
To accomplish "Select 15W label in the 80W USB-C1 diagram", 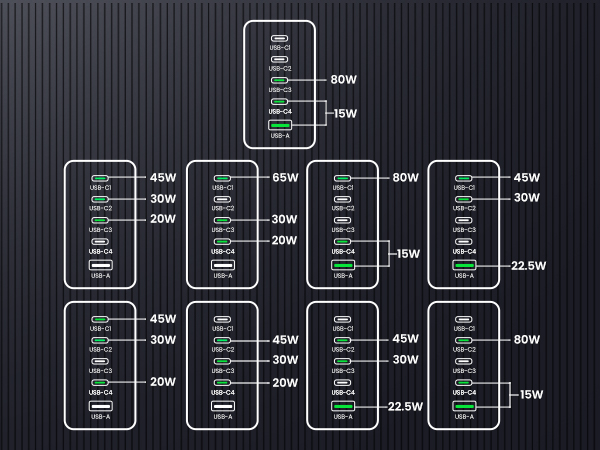I will coord(408,254).
